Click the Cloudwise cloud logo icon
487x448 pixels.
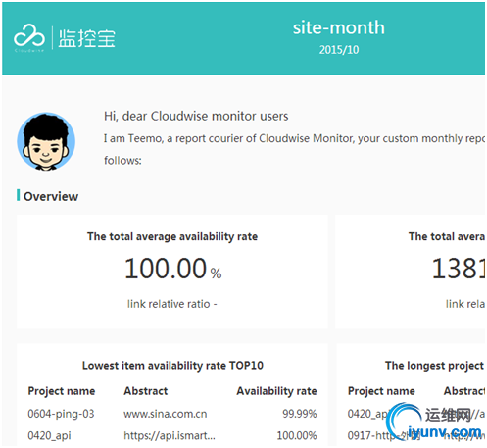[29, 35]
